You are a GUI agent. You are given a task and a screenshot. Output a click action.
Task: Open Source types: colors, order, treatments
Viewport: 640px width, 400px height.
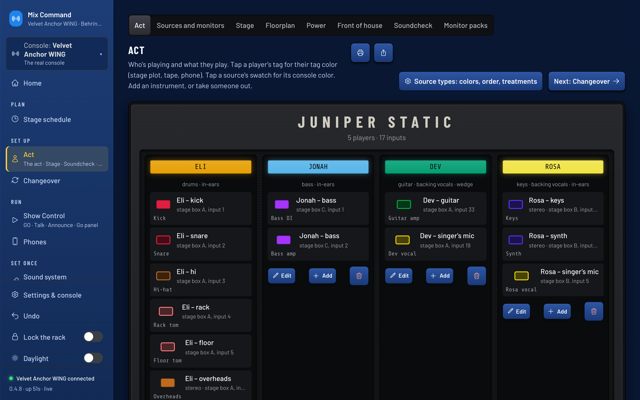(x=471, y=81)
